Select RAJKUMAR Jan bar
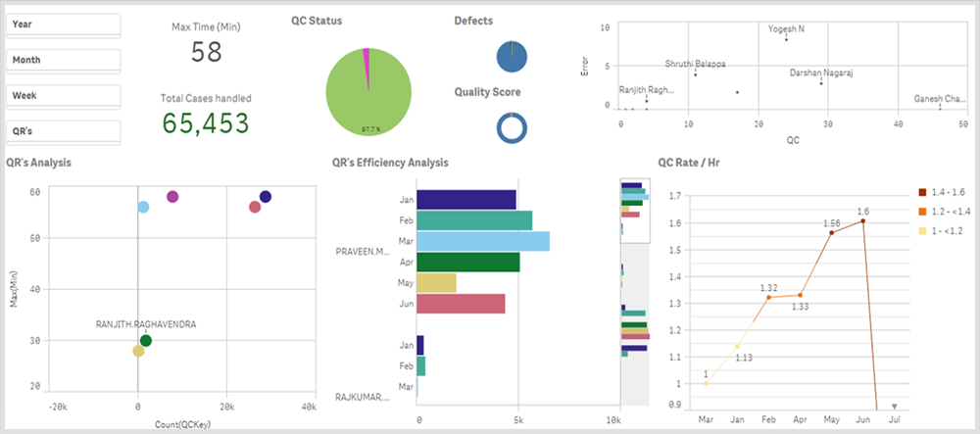 (420, 345)
